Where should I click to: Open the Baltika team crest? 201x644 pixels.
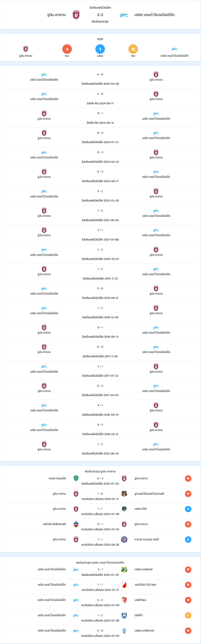124,615
